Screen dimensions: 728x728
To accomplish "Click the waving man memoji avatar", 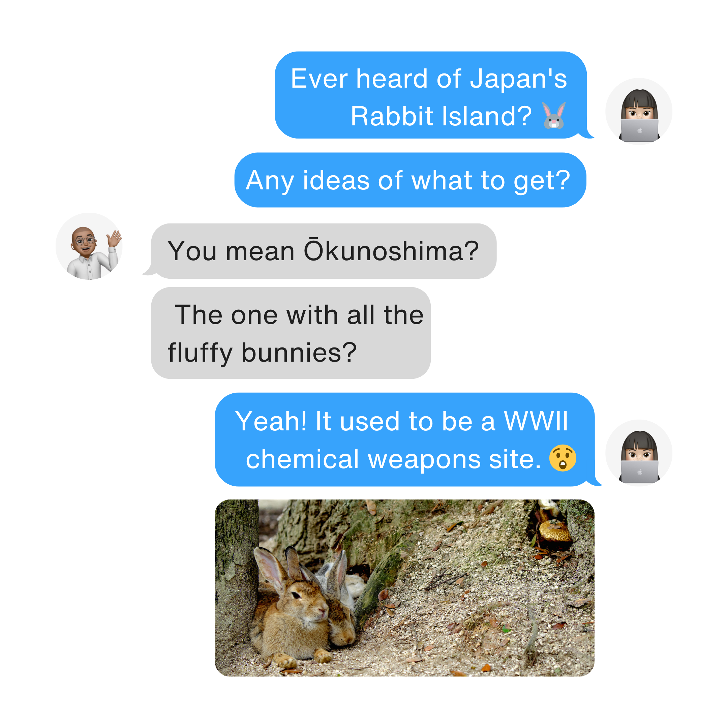I will point(89,246).
